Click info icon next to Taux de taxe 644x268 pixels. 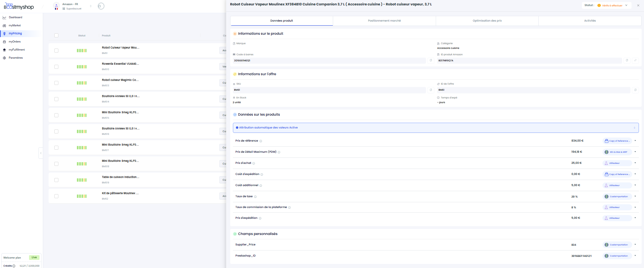coord(255,197)
